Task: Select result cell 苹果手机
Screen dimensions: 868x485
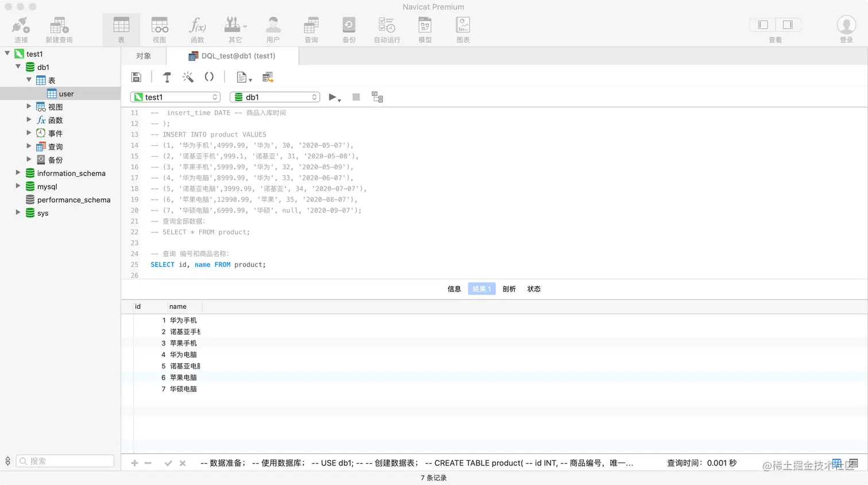Action: click(184, 343)
